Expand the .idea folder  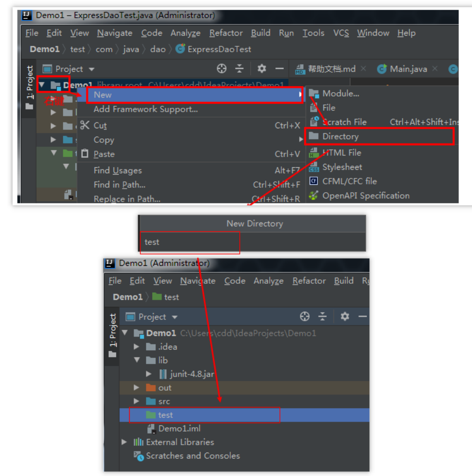pos(137,346)
